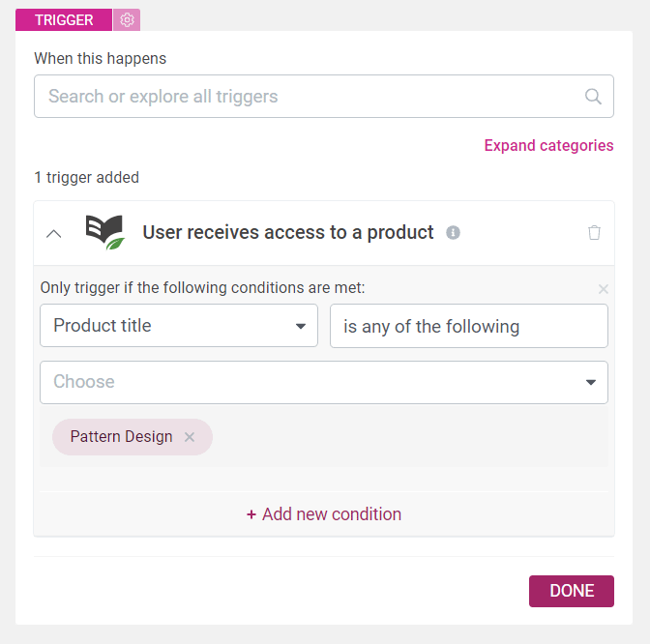Click the magnifier search icon
The width and height of the screenshot is (650, 644).
[593, 97]
